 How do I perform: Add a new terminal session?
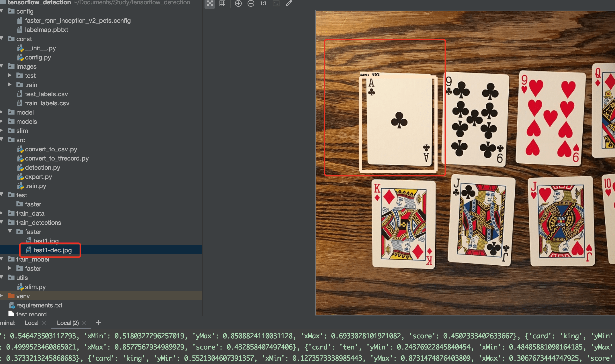(99, 322)
